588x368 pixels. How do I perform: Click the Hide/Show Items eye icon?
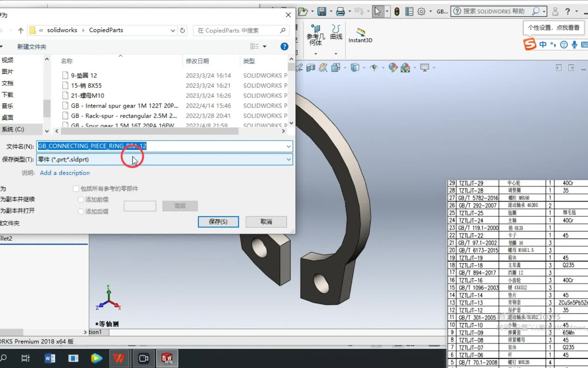pos(374,68)
